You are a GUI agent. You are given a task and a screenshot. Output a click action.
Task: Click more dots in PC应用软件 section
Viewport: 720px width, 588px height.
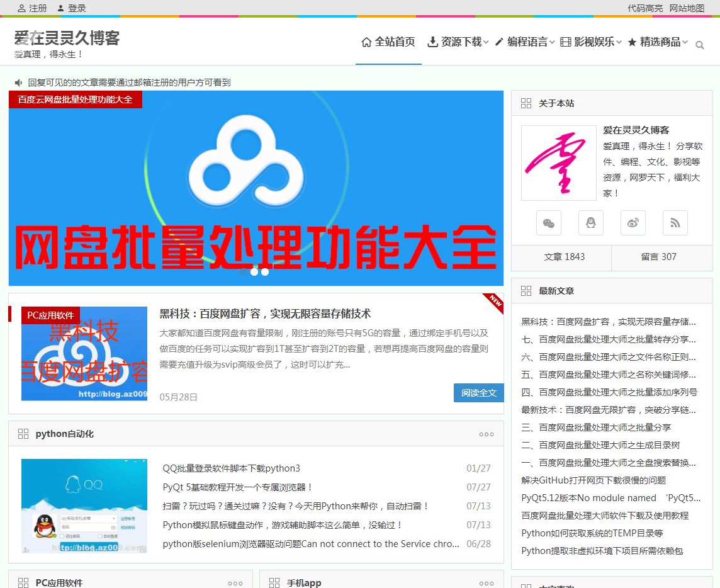click(x=235, y=583)
